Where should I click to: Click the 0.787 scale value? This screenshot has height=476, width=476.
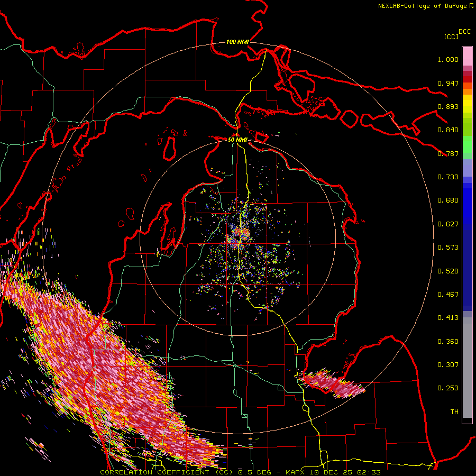pos(448,153)
